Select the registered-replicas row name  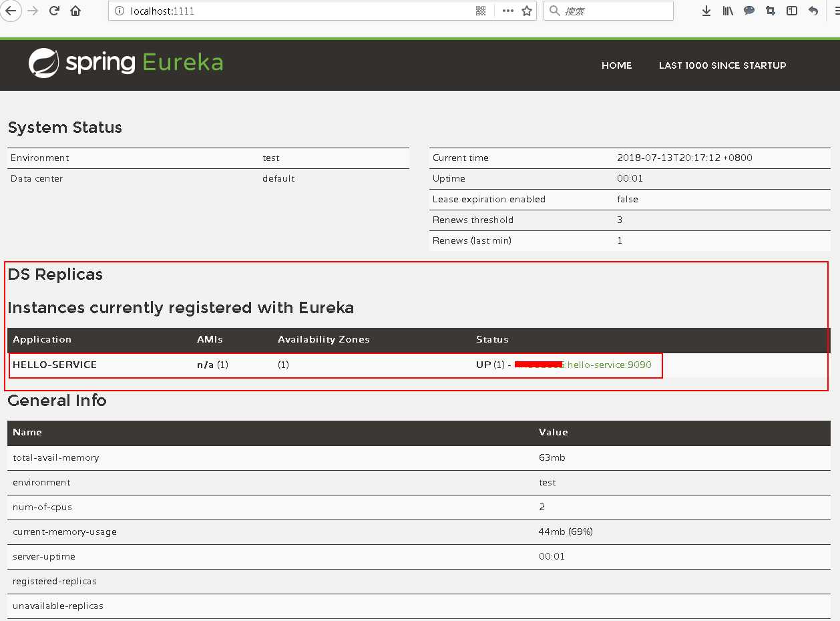click(55, 582)
